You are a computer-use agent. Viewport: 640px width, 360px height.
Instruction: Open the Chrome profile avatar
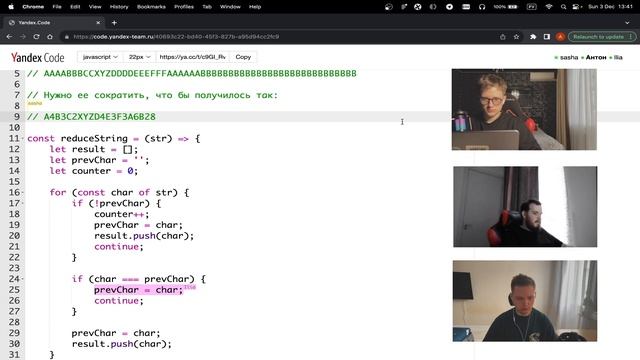tap(560, 37)
